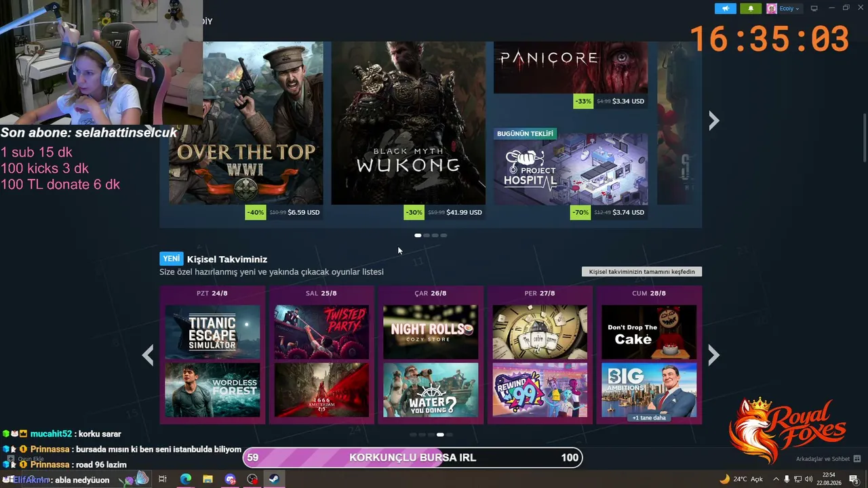868x488 pixels.
Task: Click the Ecoly profile avatar
Action: click(x=772, y=9)
